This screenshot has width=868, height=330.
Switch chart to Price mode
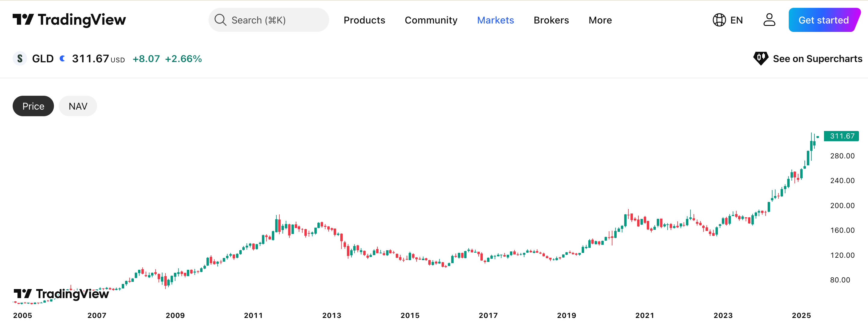(33, 106)
